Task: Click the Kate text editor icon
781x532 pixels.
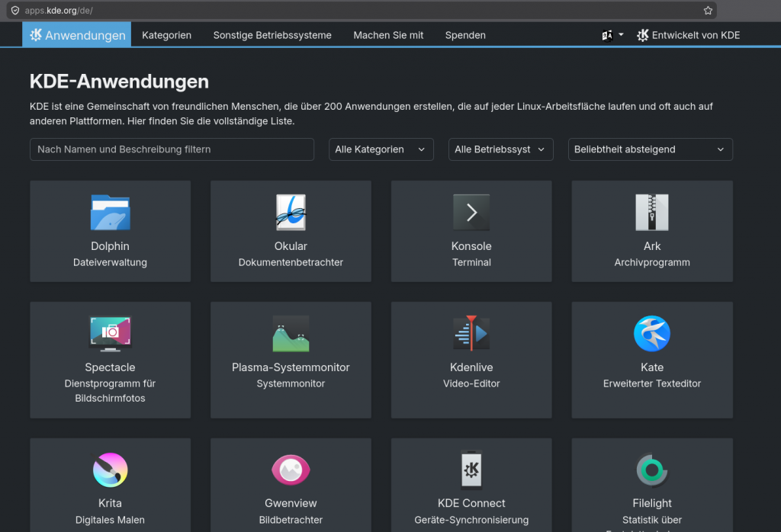Action: 652,333
